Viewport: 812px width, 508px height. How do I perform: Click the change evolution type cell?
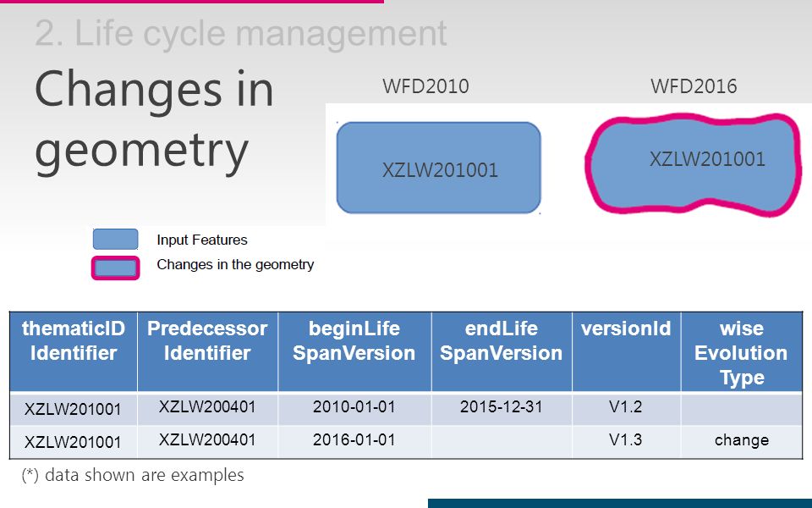[x=742, y=442]
